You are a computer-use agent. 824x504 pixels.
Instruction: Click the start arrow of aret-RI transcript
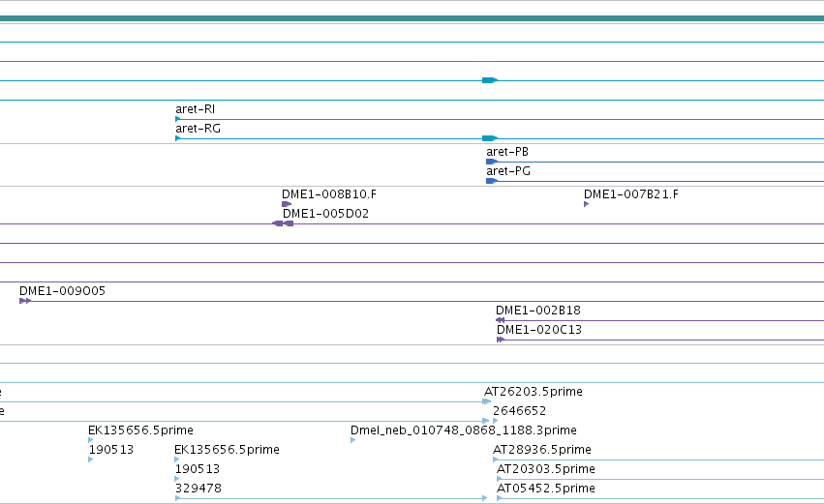pos(177,119)
